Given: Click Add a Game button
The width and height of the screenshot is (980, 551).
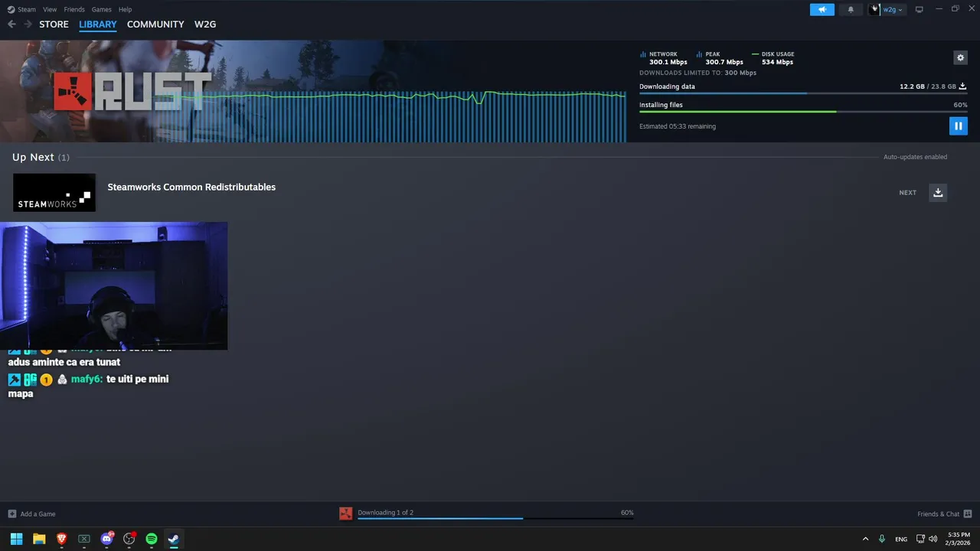Looking at the screenshot, I should tap(31, 514).
